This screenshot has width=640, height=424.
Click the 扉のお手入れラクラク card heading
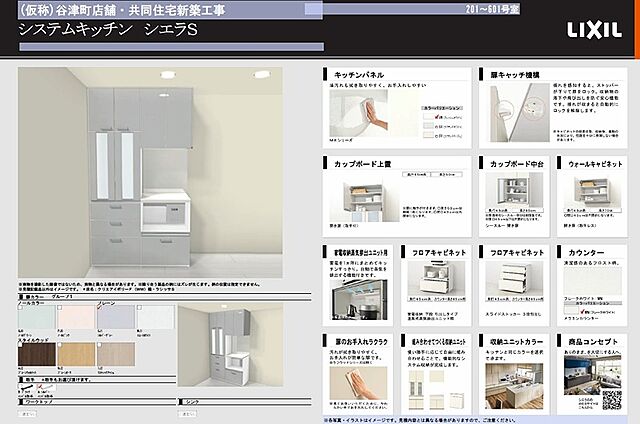tap(361, 342)
